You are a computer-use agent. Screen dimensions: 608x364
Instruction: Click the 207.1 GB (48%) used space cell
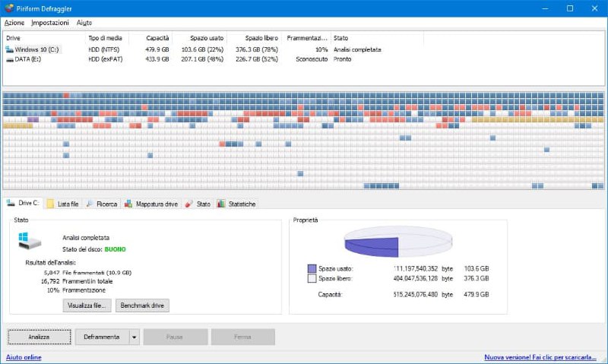pyautogui.click(x=202, y=59)
